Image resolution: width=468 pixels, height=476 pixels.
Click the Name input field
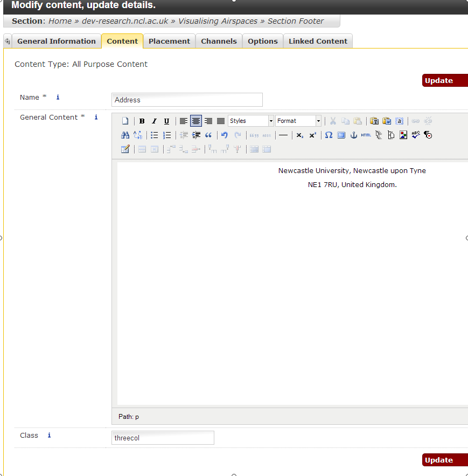click(x=187, y=100)
